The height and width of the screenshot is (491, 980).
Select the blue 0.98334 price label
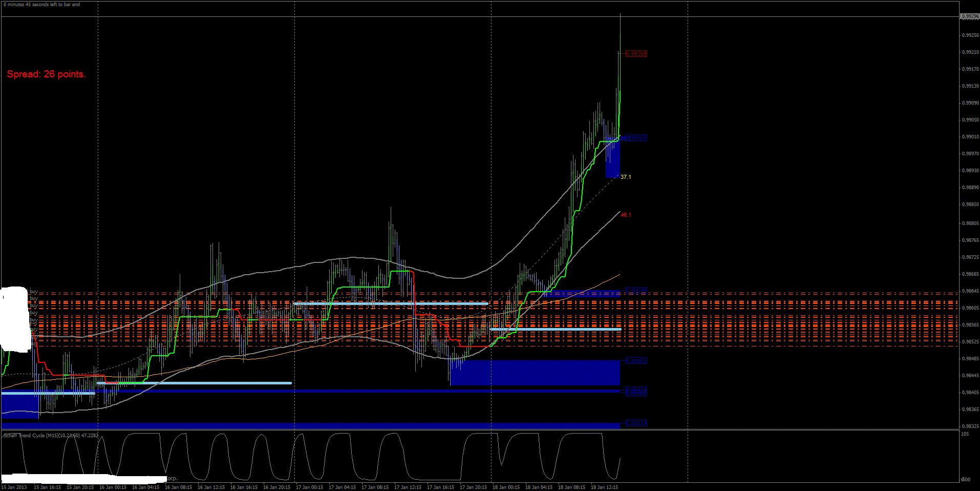[x=636, y=423]
